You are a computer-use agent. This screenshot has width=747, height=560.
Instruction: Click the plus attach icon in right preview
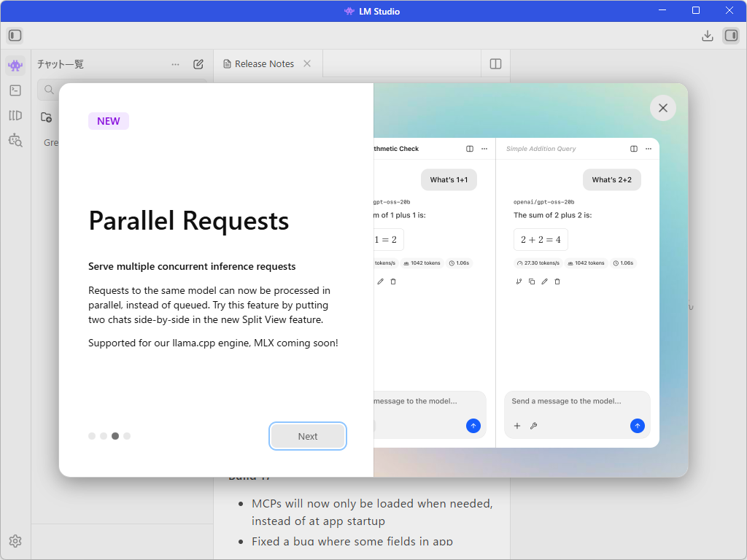click(x=517, y=426)
